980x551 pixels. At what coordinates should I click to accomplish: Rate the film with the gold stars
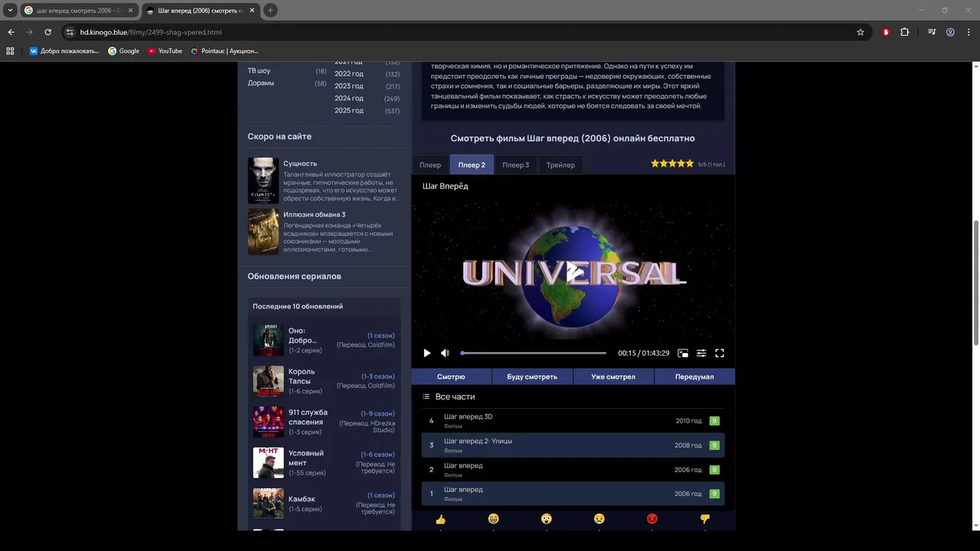(672, 164)
